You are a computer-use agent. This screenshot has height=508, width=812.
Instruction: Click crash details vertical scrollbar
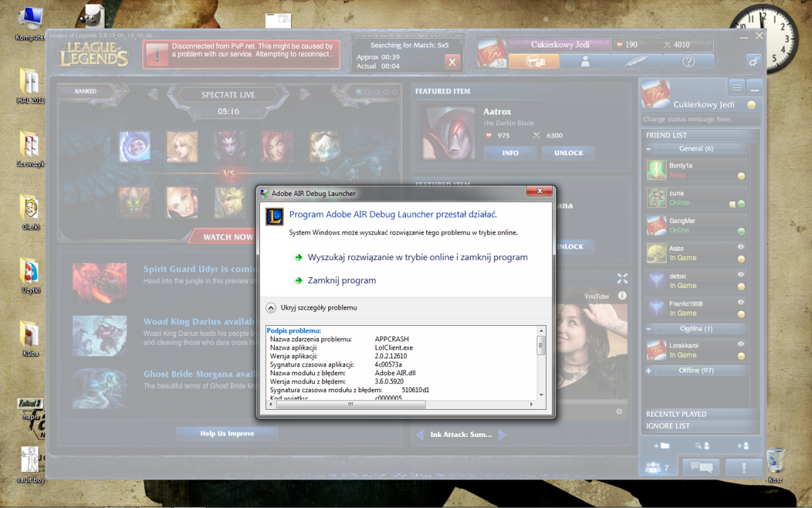[x=541, y=363]
